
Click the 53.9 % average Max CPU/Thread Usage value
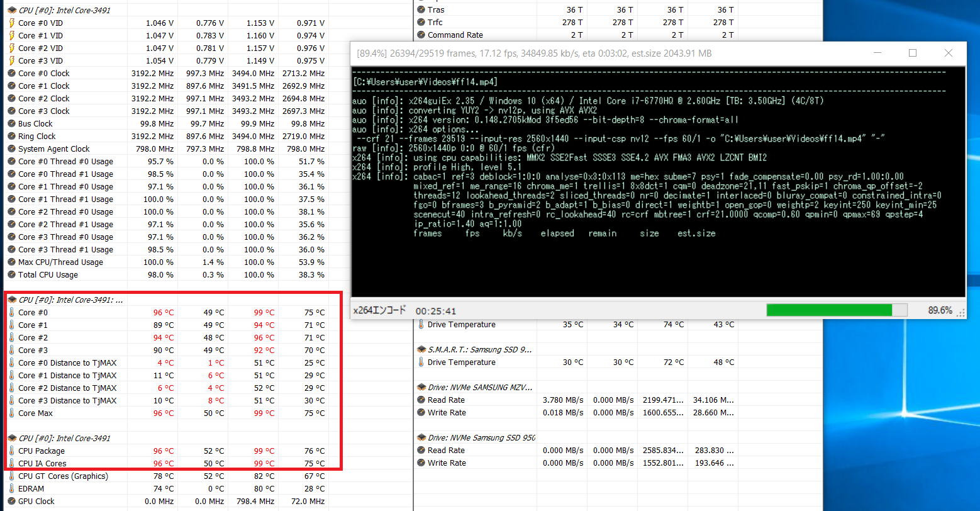[x=313, y=262]
